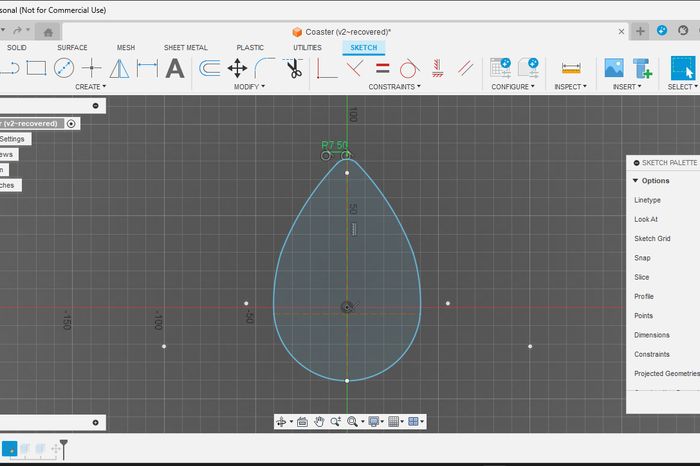Click the Linetype option in Sketch Palette
700x466 pixels.
coord(647,200)
